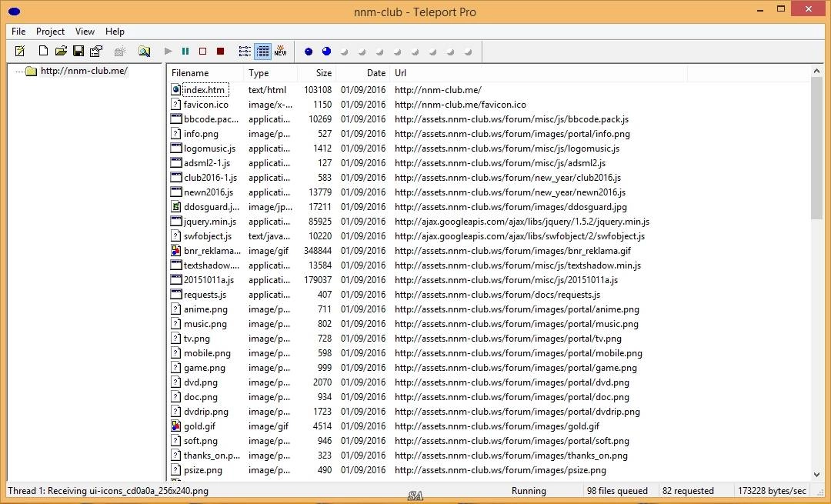
Task: Select the thanks_on.p... file name
Action: pyautogui.click(x=212, y=456)
